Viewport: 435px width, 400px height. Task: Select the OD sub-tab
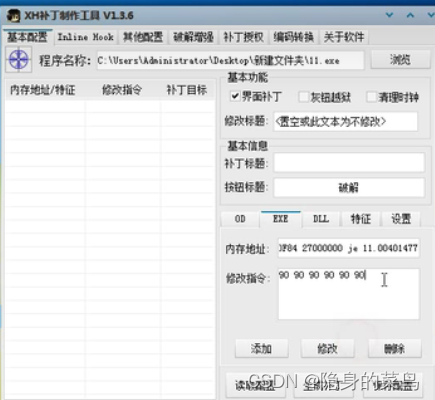240,219
